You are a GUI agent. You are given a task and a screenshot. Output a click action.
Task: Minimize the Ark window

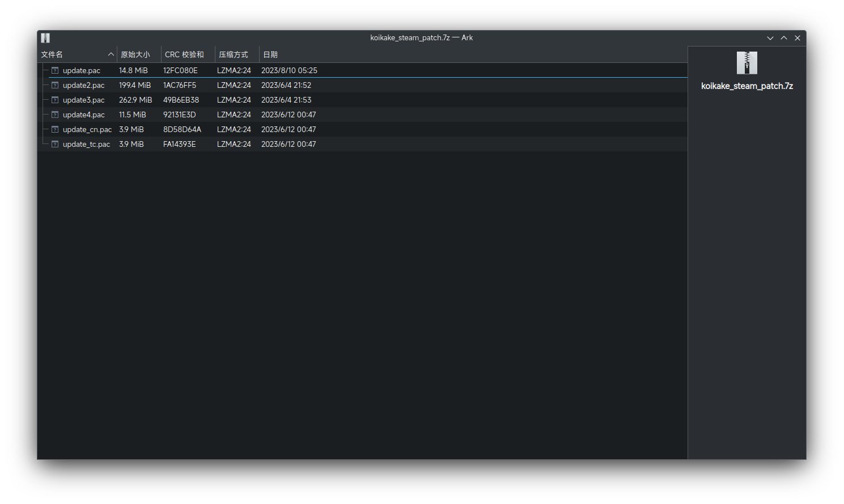coord(770,38)
